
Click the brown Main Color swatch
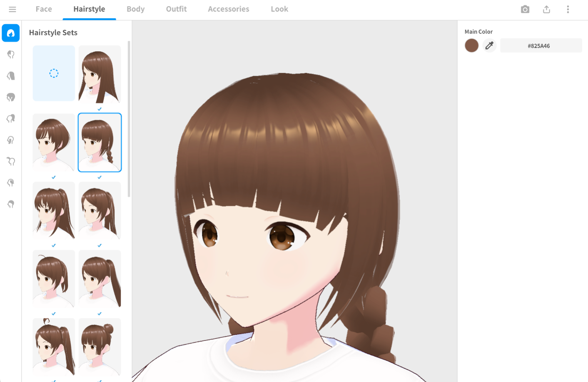click(471, 45)
